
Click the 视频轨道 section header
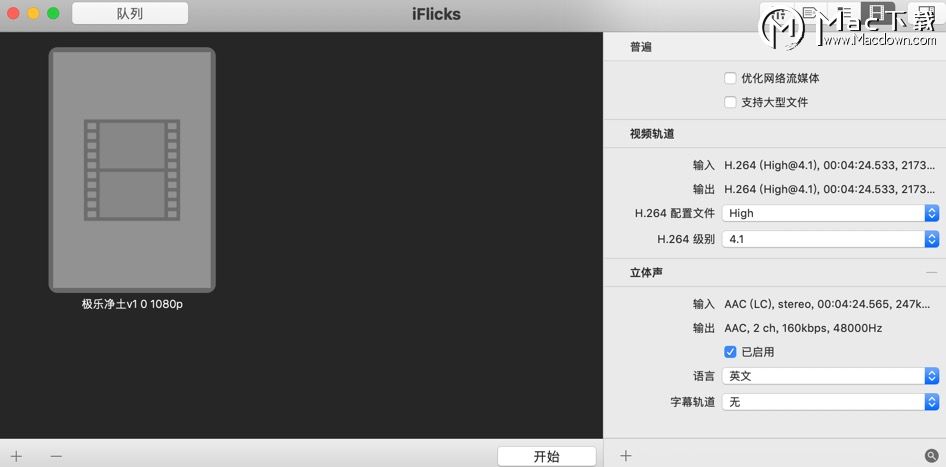point(652,134)
